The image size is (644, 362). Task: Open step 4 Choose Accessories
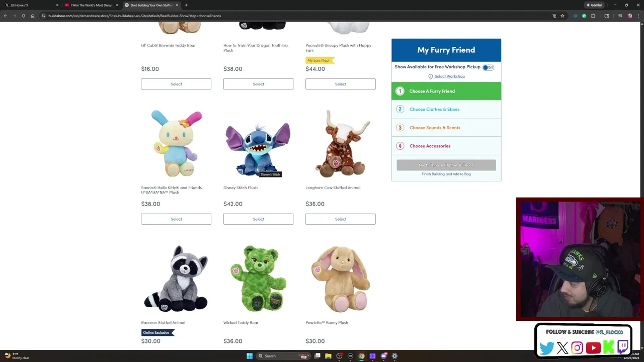[446, 146]
